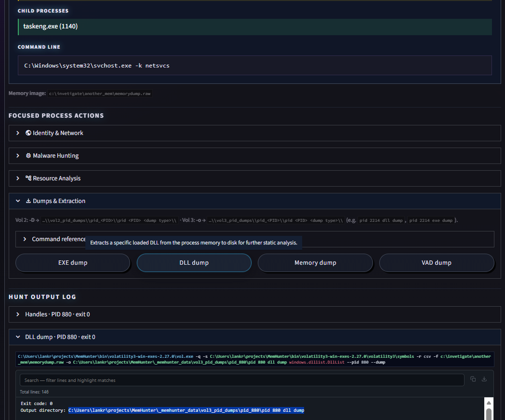This screenshot has height=420, width=505.
Task: Collapse the DLL dump PID 880 log entry
Action: coord(255,337)
